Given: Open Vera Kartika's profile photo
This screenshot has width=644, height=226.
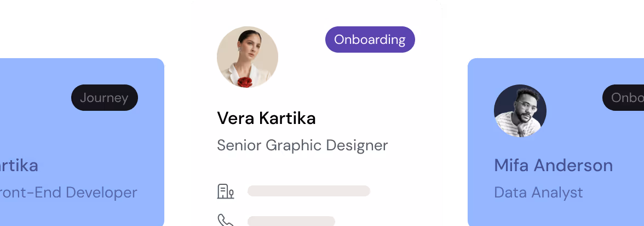Looking at the screenshot, I should point(248,57).
